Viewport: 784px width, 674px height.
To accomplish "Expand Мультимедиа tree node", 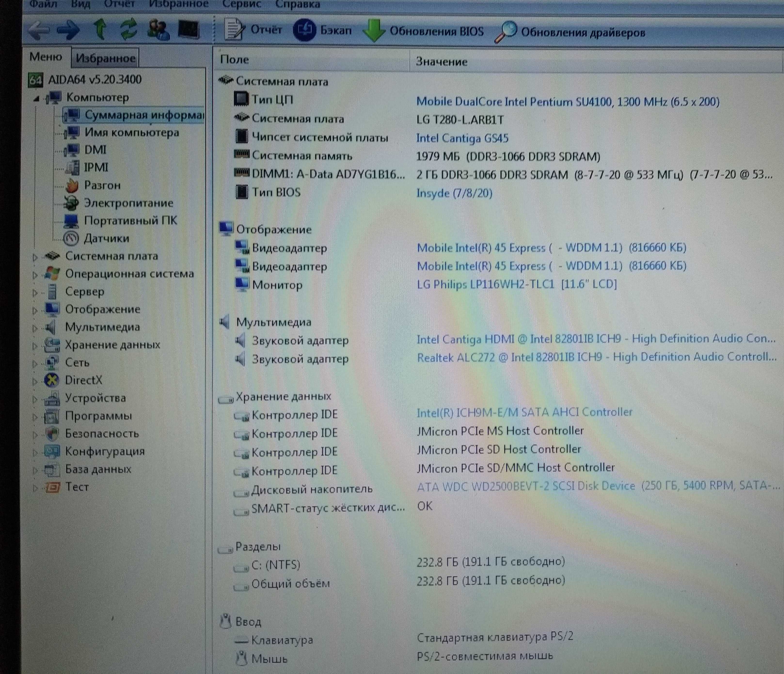I will click(35, 328).
